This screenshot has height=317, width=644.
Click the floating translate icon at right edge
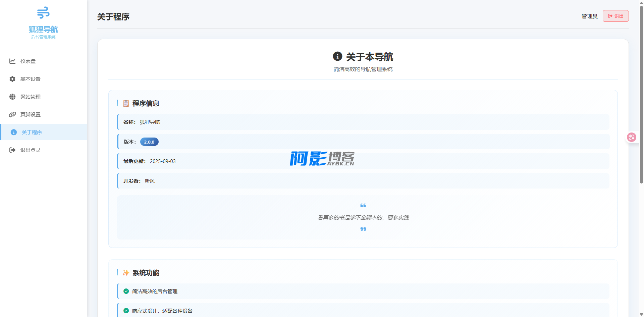click(632, 137)
